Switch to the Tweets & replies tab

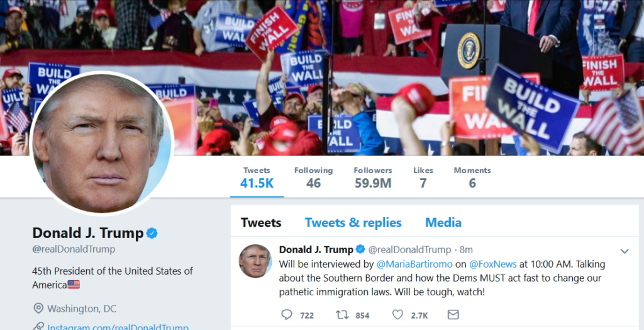pyautogui.click(x=353, y=222)
